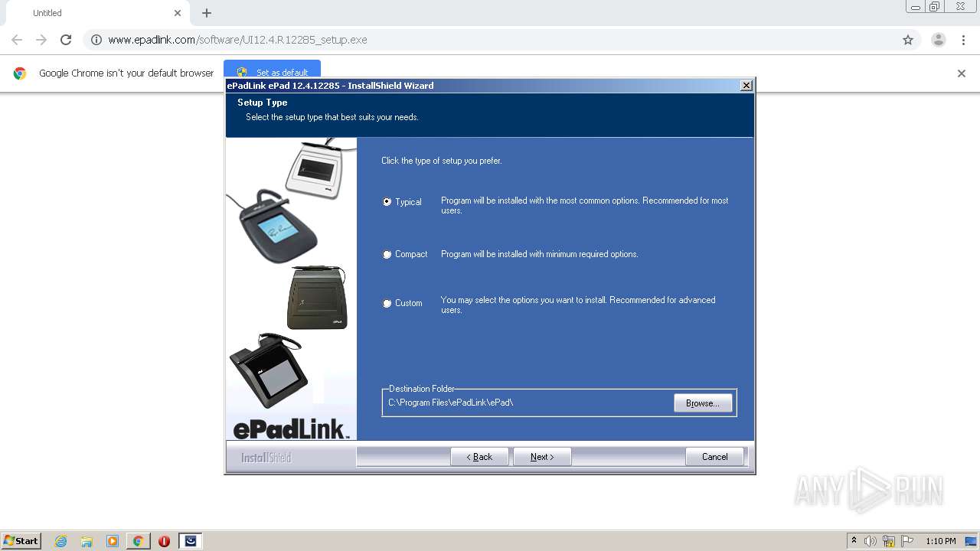Switch to the Untitled tab
This screenshot has height=551, width=980.
[96, 13]
